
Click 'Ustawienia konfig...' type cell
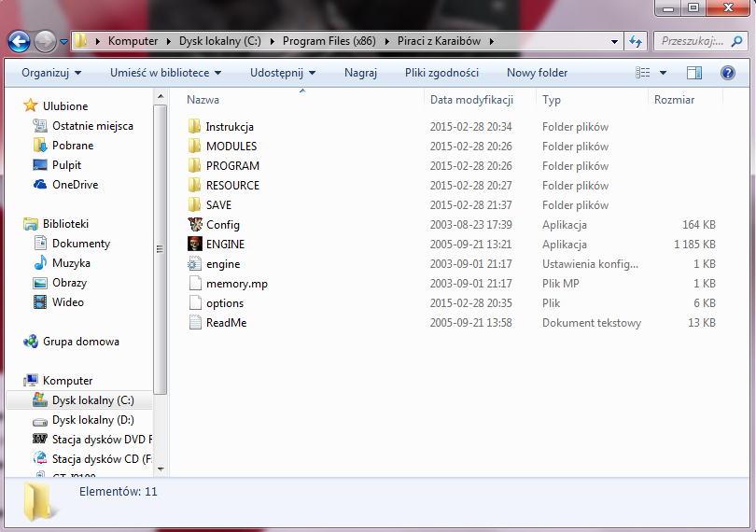[x=590, y=264]
